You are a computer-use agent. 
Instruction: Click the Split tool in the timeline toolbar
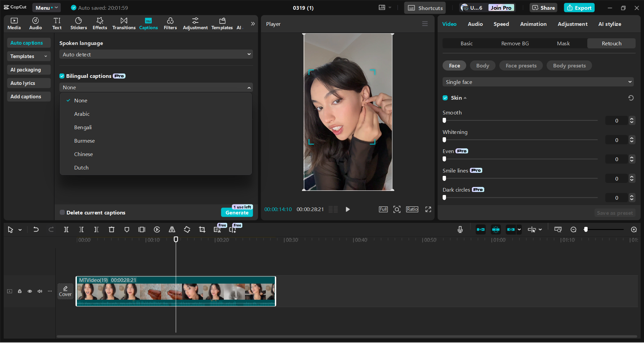(x=66, y=230)
